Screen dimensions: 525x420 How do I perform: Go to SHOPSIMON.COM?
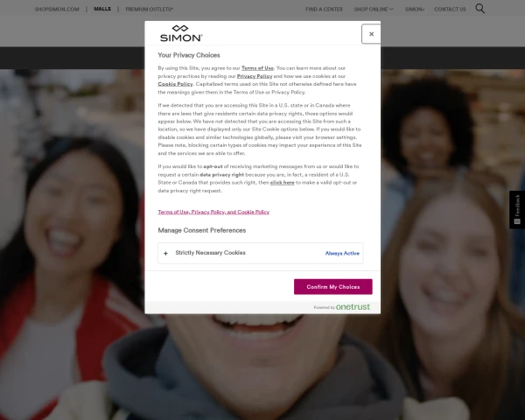(x=57, y=10)
